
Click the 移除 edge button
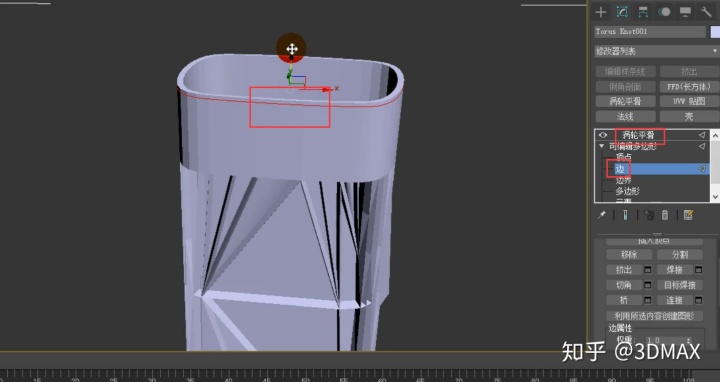(x=629, y=255)
